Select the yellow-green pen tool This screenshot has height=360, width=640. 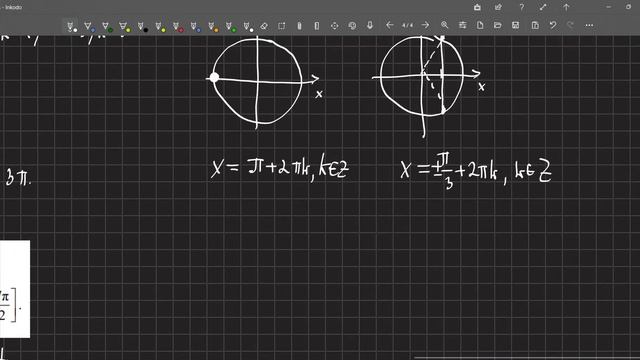160,26
